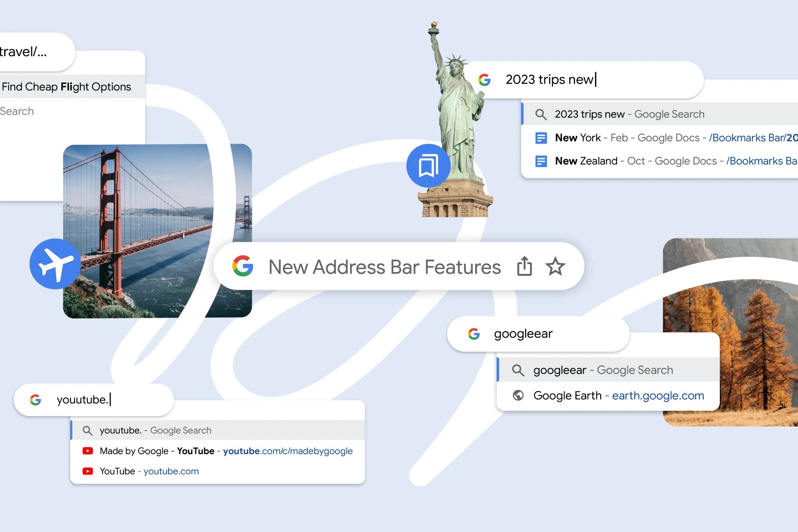This screenshot has width=798, height=532.
Task: Select the New Zealand - Oct suggestion
Action: coord(660,161)
